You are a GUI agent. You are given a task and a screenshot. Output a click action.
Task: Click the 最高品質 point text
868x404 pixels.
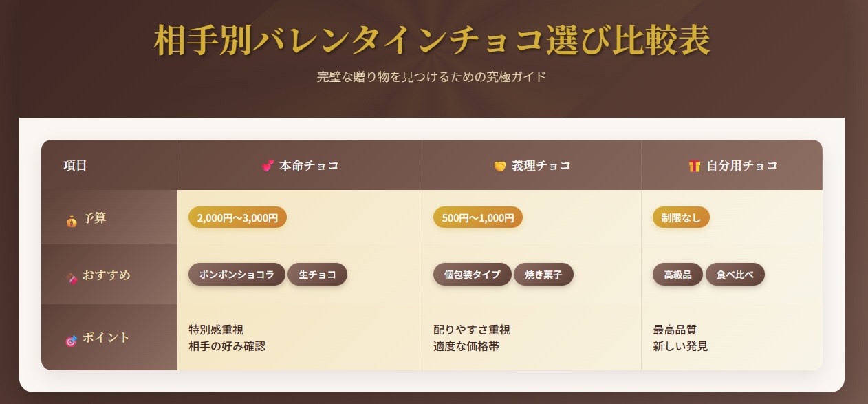[675, 330]
